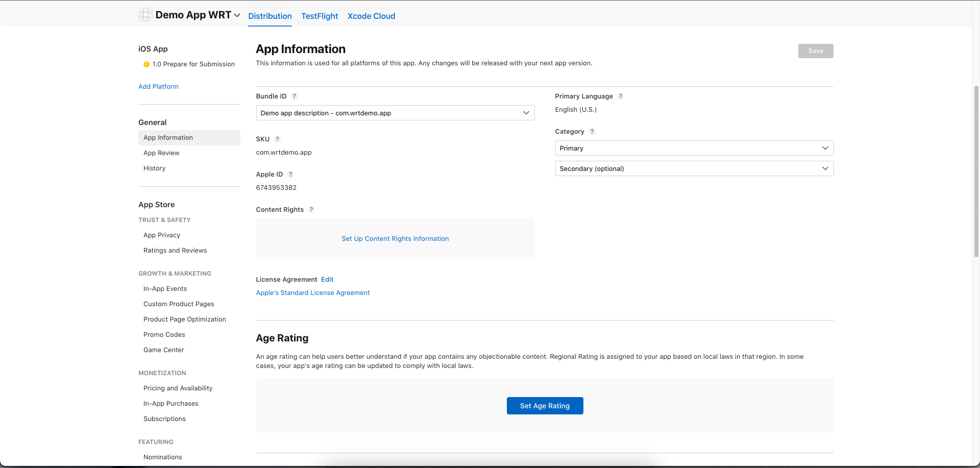This screenshot has width=980, height=468.
Task: Open App Privacy section
Action: tap(162, 235)
